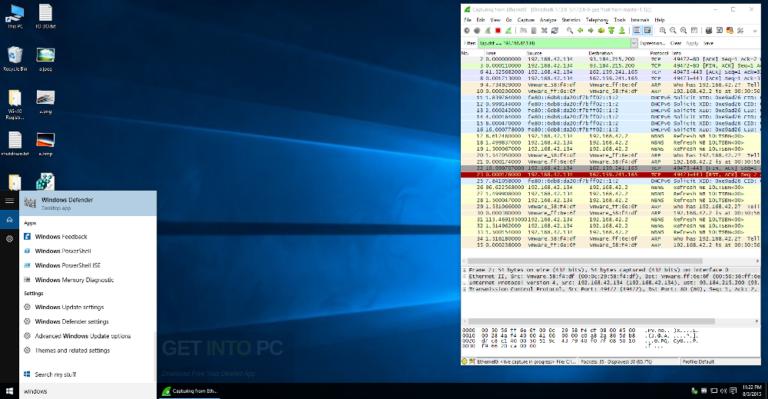
Task: Expand the display filter history dropdown
Action: 634,44
